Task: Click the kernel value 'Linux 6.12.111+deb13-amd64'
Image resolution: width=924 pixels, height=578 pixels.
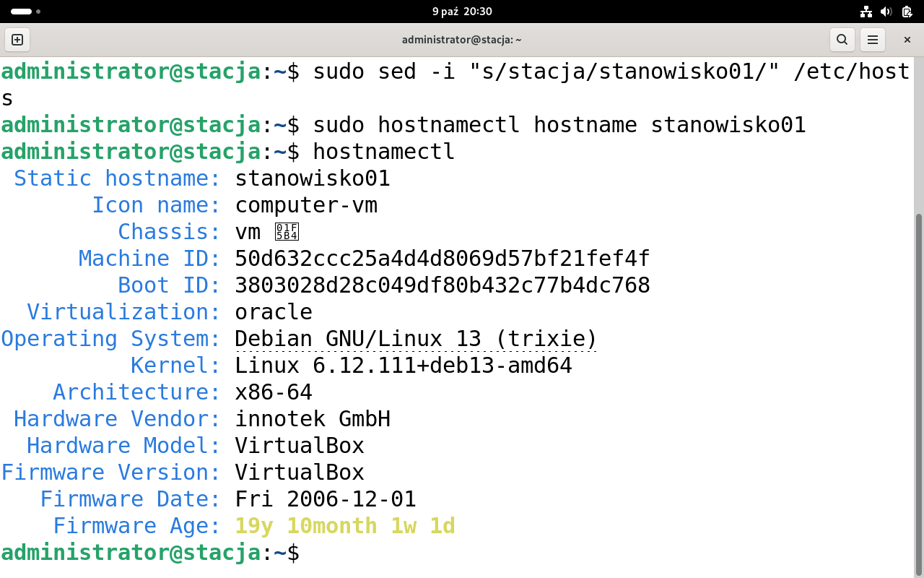Action: click(x=404, y=366)
